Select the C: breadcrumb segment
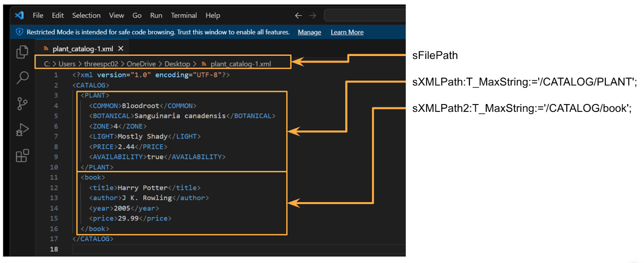The image size is (644, 263). 47,64
